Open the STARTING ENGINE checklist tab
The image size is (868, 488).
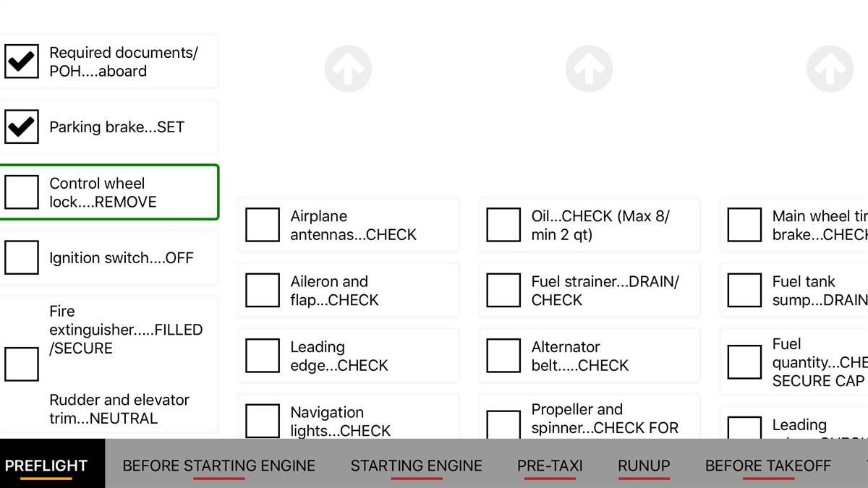tap(416, 466)
